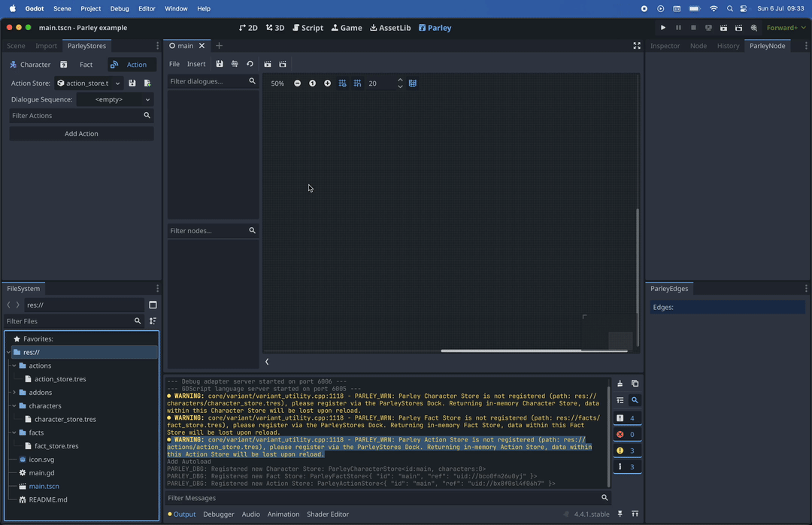The height and width of the screenshot is (525, 812).
Task: Copy the output log text
Action: click(635, 384)
